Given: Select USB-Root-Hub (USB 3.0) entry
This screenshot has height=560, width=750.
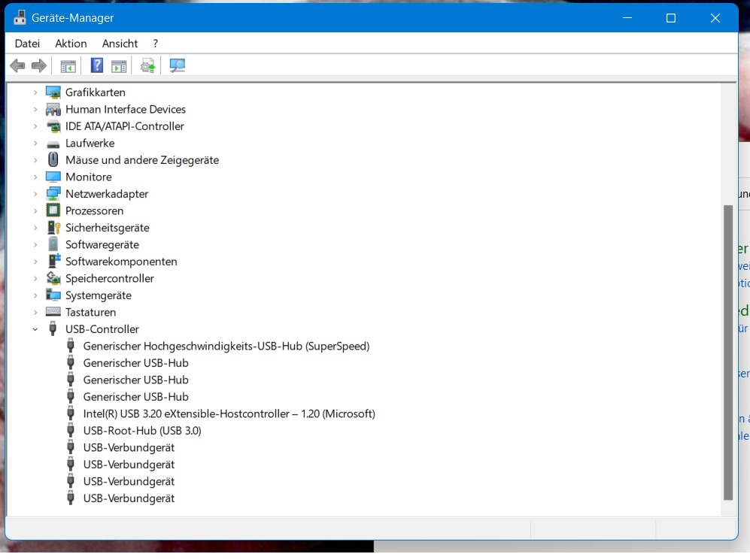Looking at the screenshot, I should 142,431.
